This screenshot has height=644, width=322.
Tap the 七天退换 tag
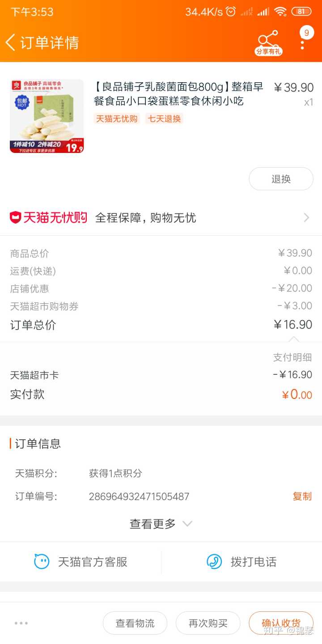point(164,119)
